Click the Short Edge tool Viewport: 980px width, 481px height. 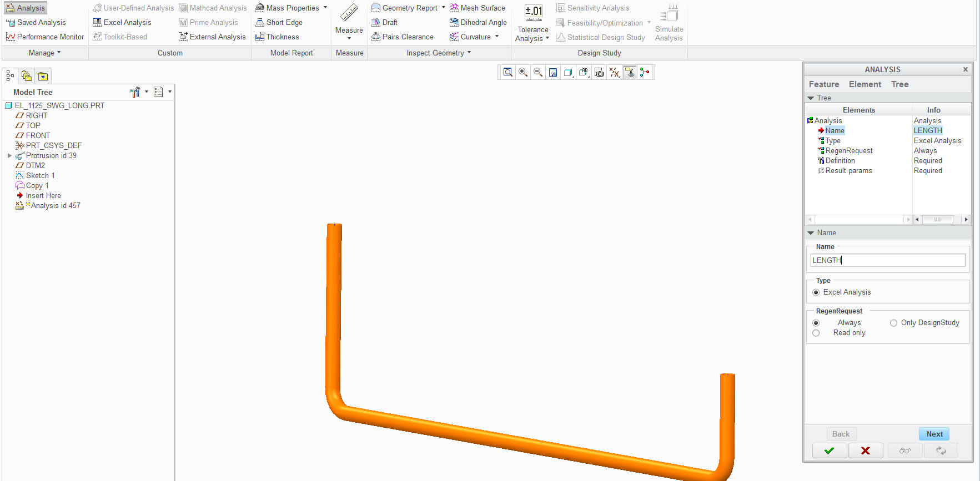coord(279,22)
